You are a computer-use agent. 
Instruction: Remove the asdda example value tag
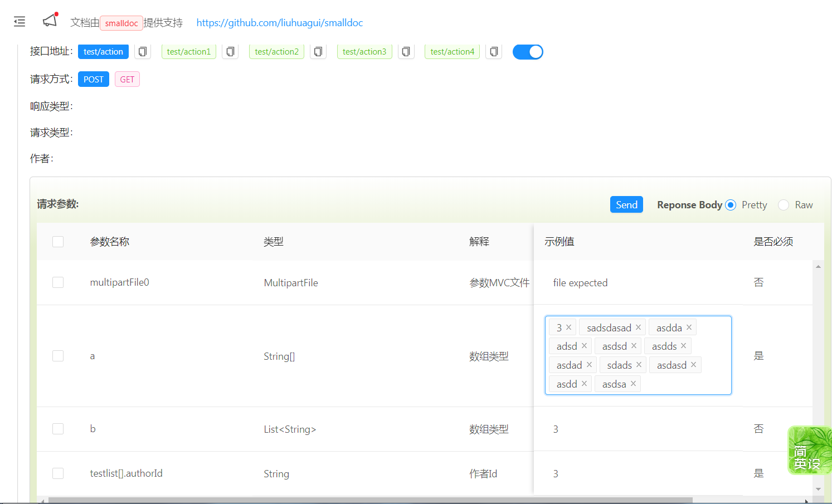[689, 327]
